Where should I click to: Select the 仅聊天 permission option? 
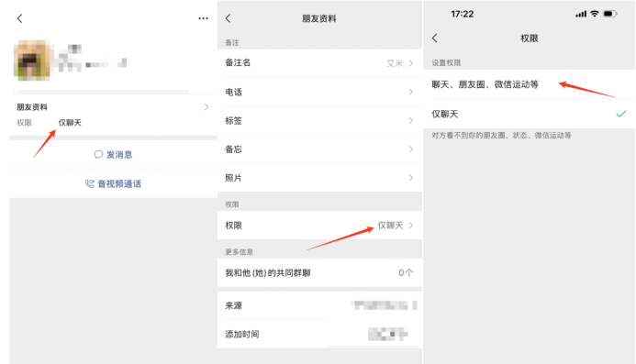[529, 114]
